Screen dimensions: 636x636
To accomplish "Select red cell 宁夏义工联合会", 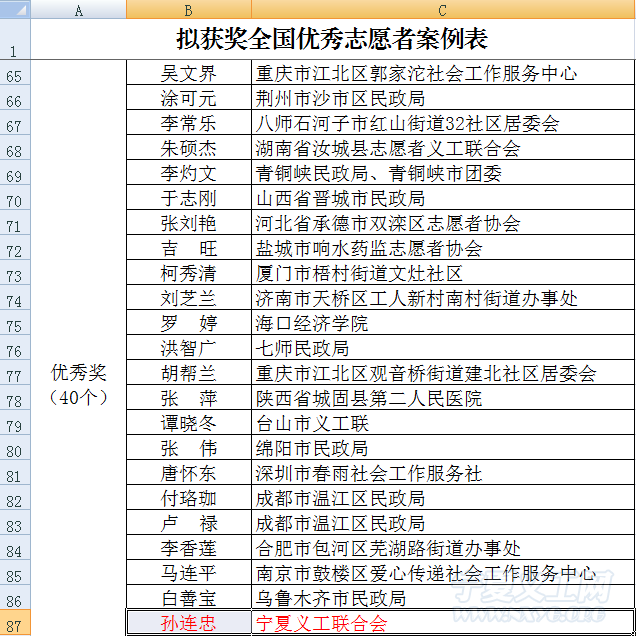I will pos(443,623).
